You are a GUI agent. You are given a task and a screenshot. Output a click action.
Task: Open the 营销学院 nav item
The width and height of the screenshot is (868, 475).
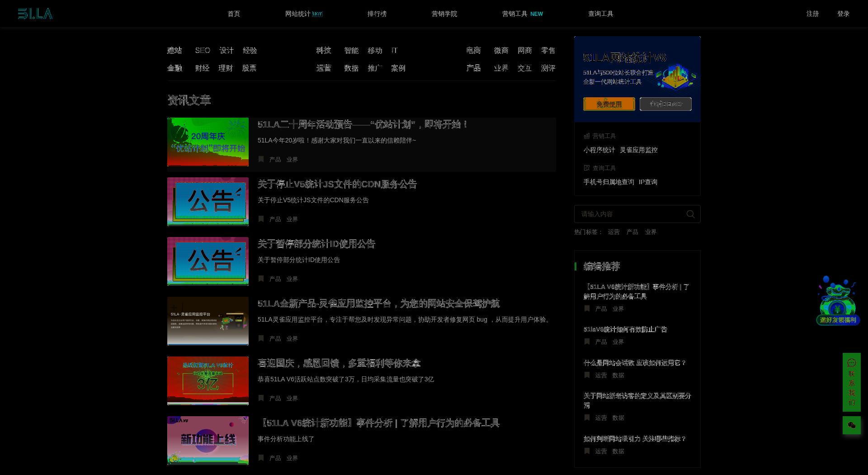tap(444, 14)
